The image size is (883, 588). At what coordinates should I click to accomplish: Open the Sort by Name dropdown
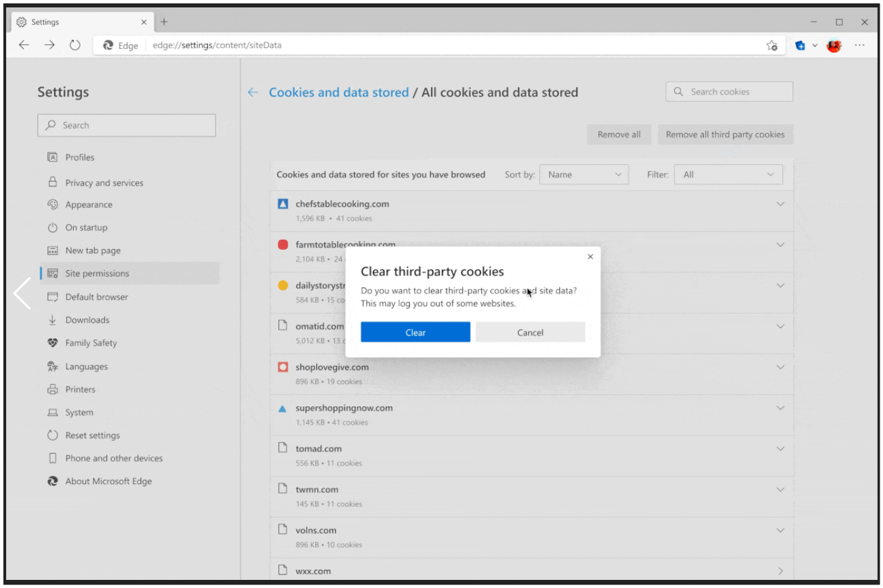(x=583, y=174)
